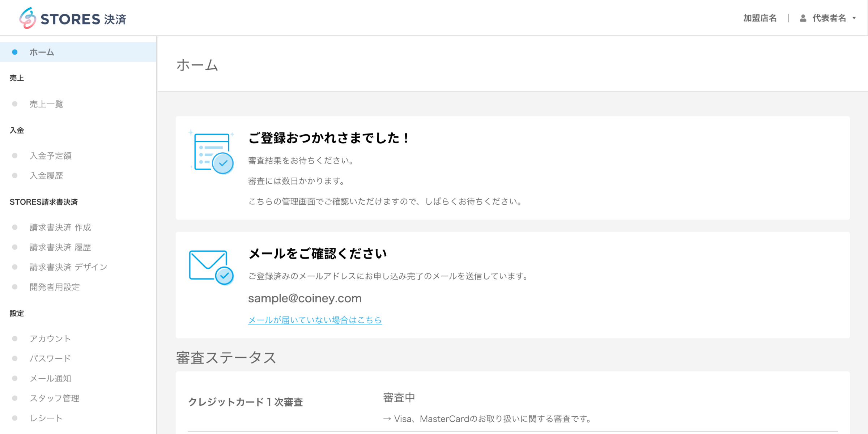Viewport: 868px width, 434px height.
Task: Click the 売上 section header
Action: 17,78
